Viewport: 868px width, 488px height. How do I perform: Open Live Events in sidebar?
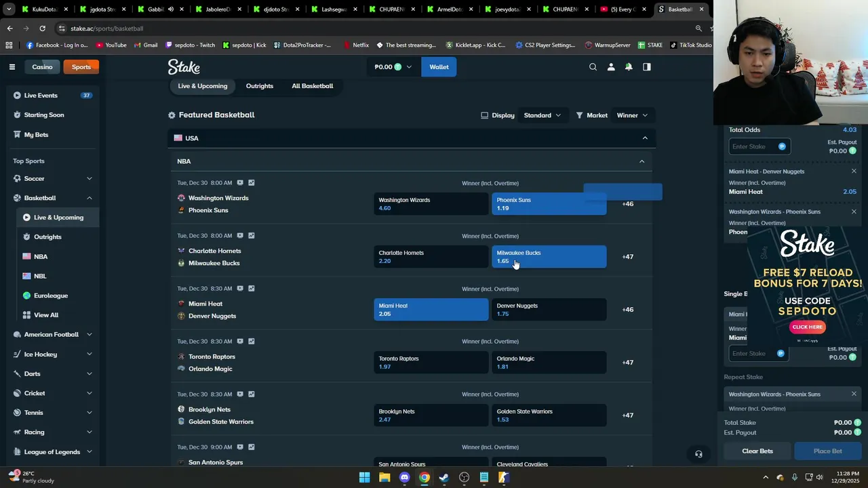53,96
